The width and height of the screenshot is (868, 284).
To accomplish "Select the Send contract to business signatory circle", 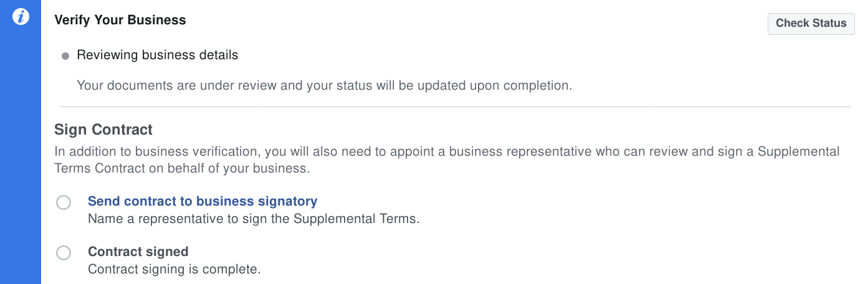I will 64,202.
